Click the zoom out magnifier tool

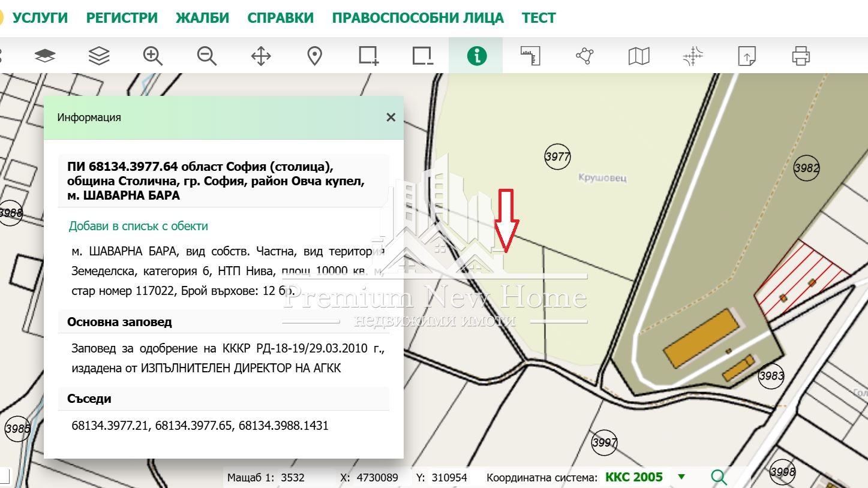coord(207,56)
